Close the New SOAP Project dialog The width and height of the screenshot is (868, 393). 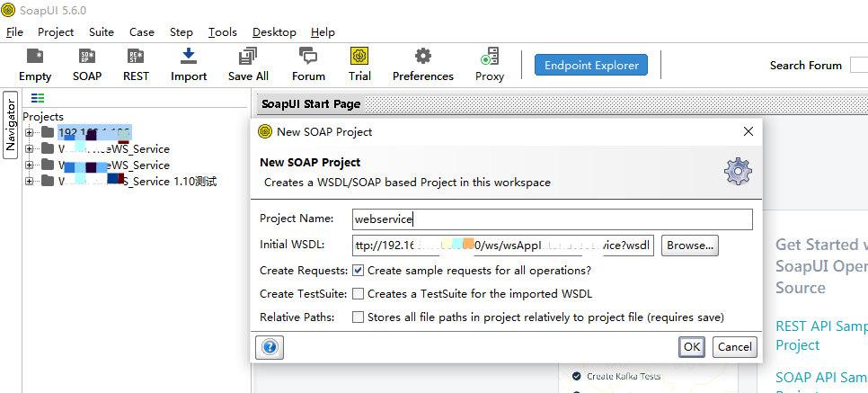point(748,131)
